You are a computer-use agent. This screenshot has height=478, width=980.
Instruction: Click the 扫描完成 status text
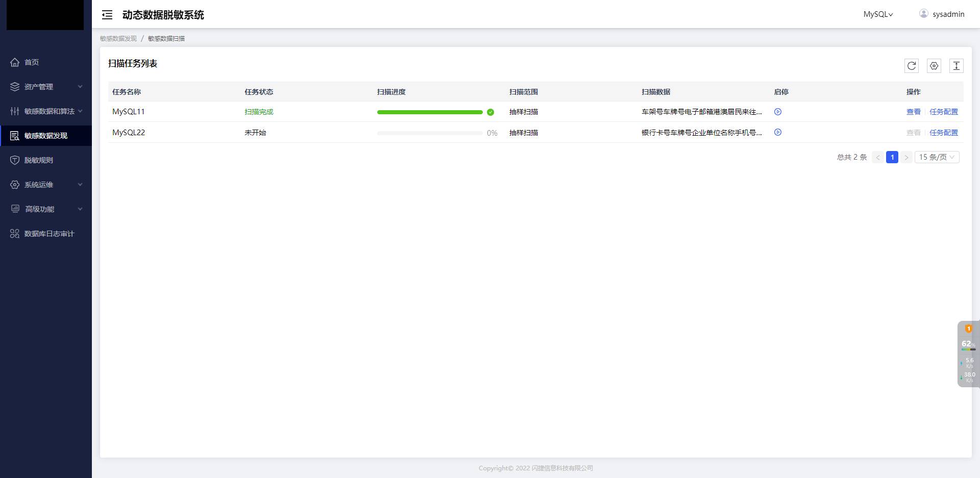click(259, 112)
